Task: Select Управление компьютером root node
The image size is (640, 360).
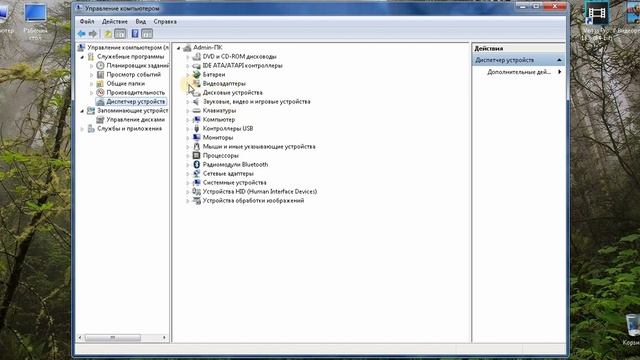Action: [128, 48]
